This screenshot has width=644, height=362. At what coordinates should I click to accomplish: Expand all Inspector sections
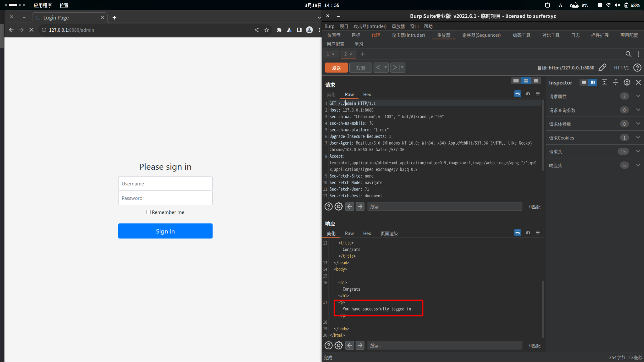(604, 82)
